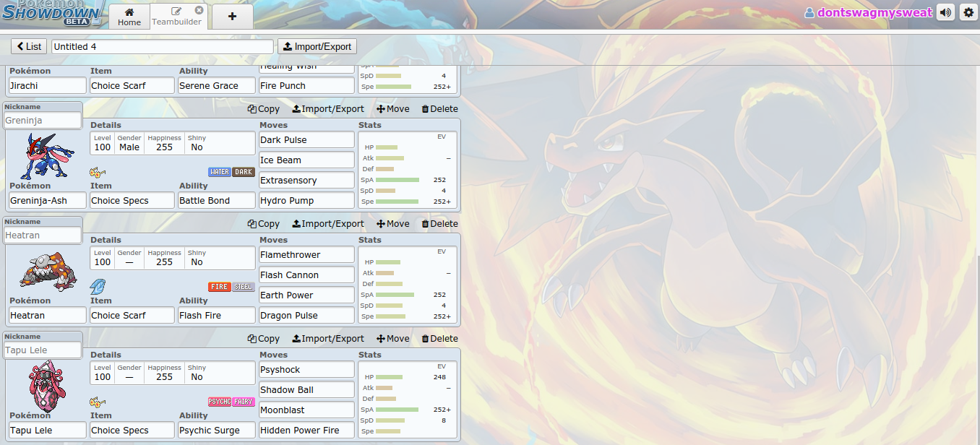Move the Greninja set

pos(393,109)
